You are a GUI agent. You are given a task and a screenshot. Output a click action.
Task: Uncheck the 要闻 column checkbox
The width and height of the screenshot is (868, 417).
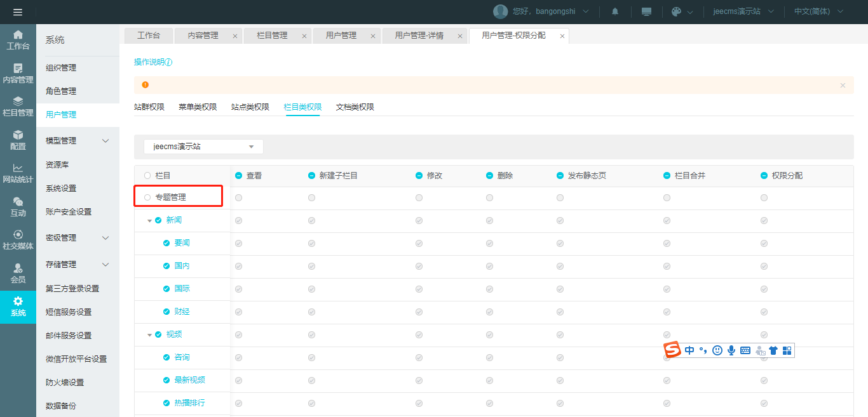click(166, 243)
